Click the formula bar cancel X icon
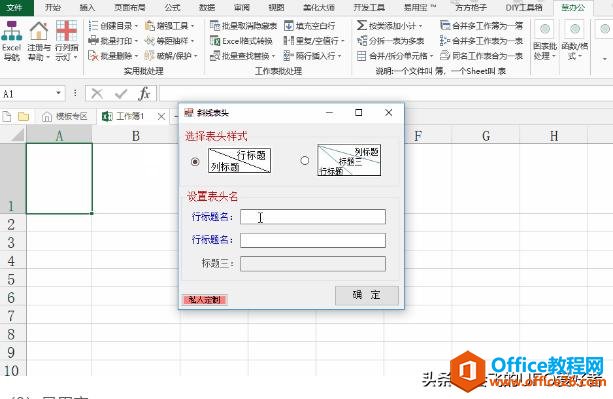This screenshot has width=613, height=399. coord(97,94)
